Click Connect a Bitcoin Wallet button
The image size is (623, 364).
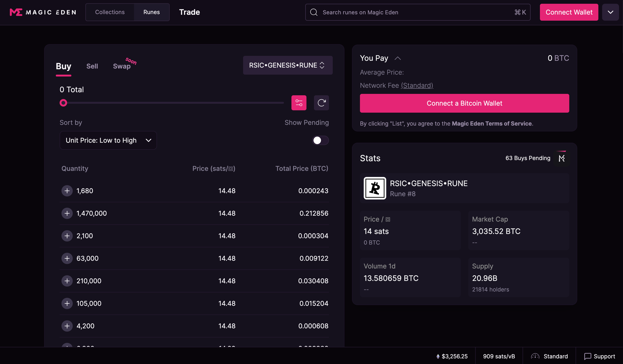464,103
